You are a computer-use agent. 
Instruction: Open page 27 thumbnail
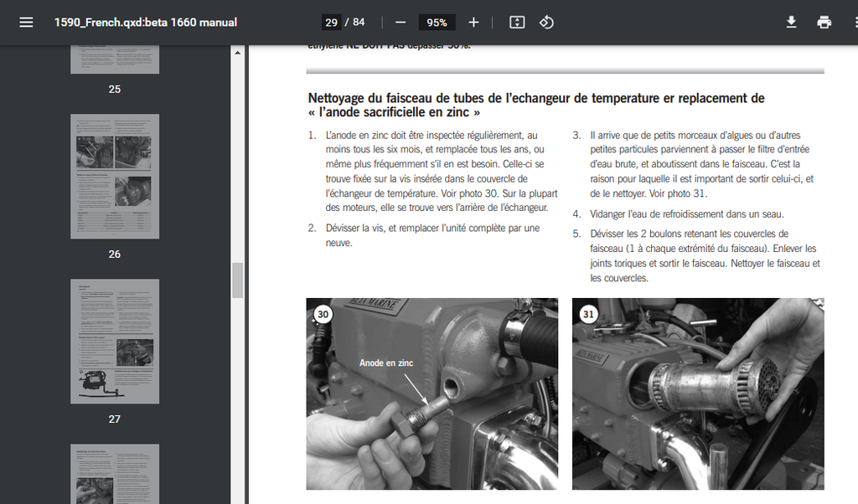pyautogui.click(x=115, y=341)
